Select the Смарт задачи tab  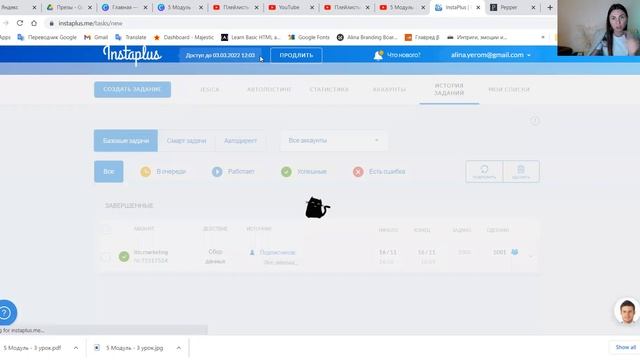[x=186, y=141]
